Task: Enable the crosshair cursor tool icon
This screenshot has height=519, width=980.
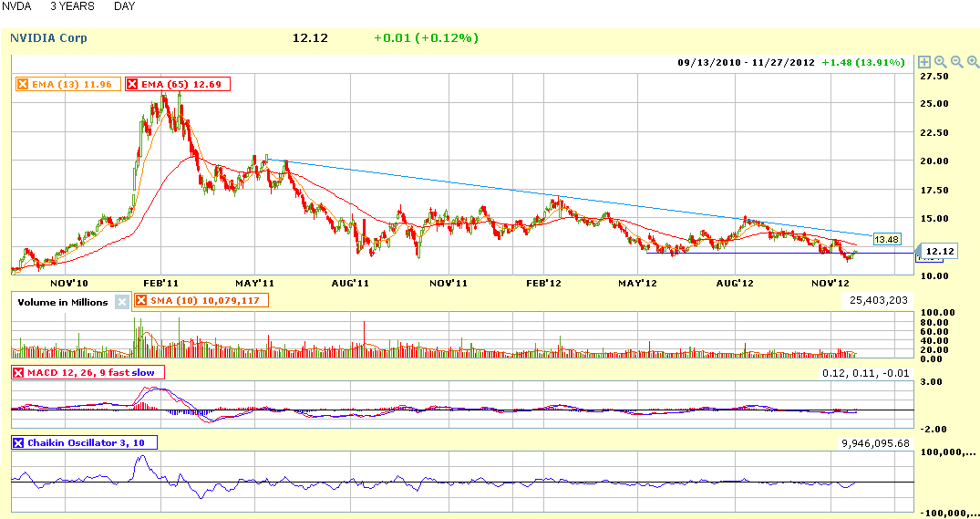Action: coord(924,62)
